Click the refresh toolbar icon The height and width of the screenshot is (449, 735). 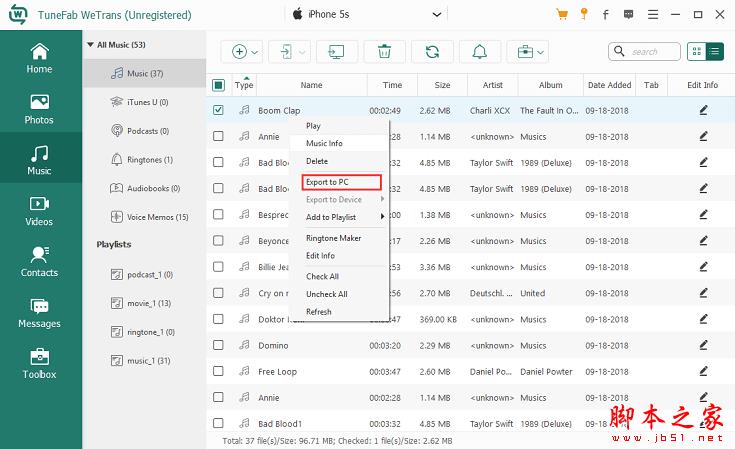click(x=432, y=52)
